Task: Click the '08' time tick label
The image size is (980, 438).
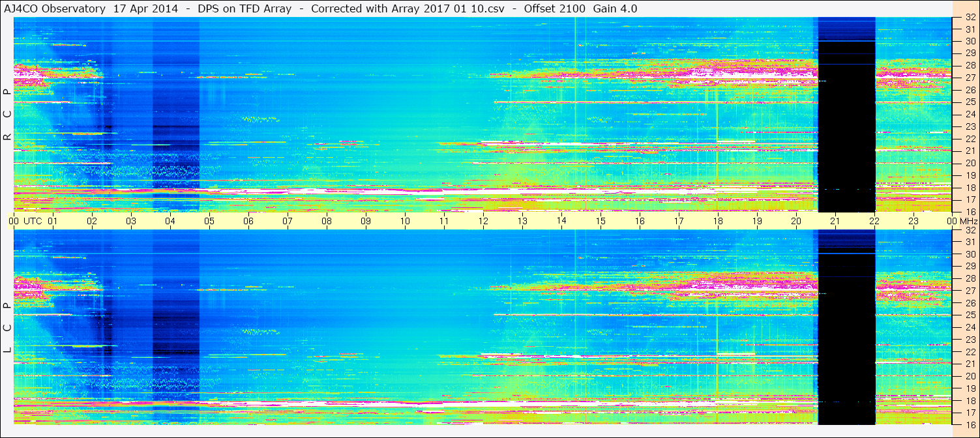Action: click(327, 221)
